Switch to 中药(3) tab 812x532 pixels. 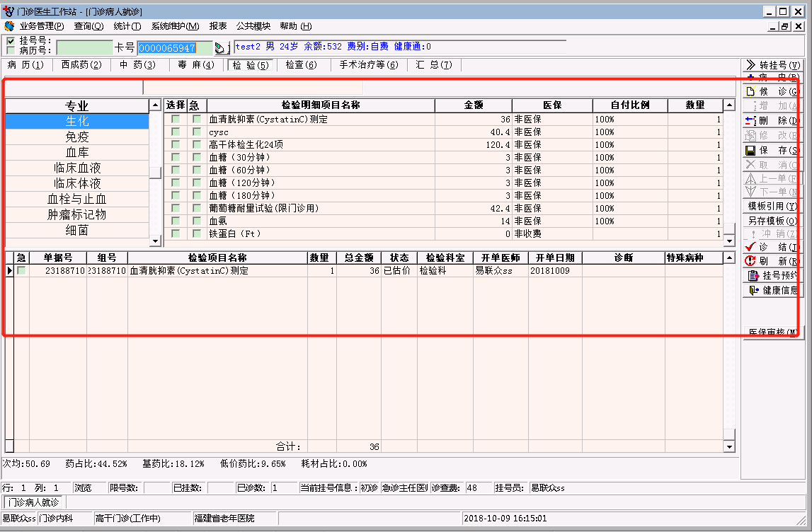point(137,64)
